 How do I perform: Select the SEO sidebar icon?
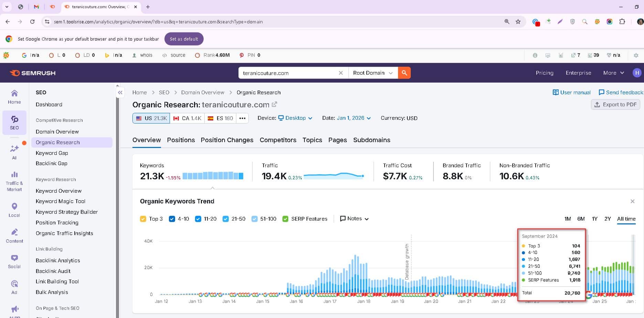14,123
